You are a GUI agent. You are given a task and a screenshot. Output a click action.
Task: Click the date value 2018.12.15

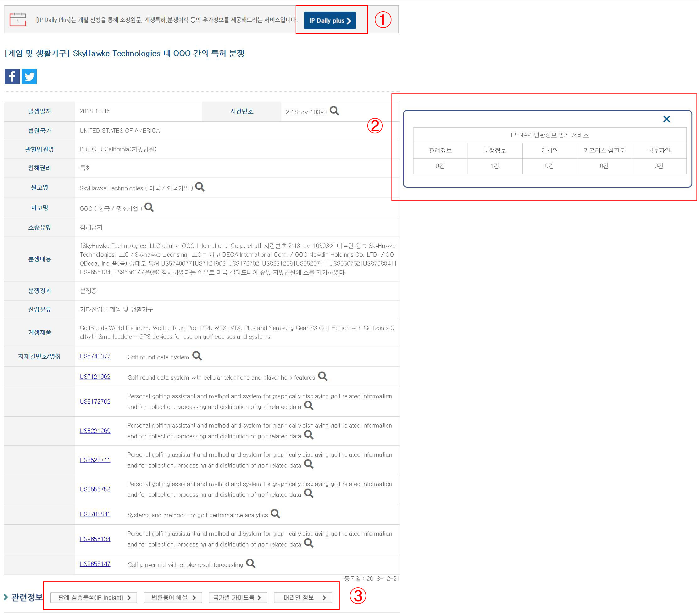95,111
